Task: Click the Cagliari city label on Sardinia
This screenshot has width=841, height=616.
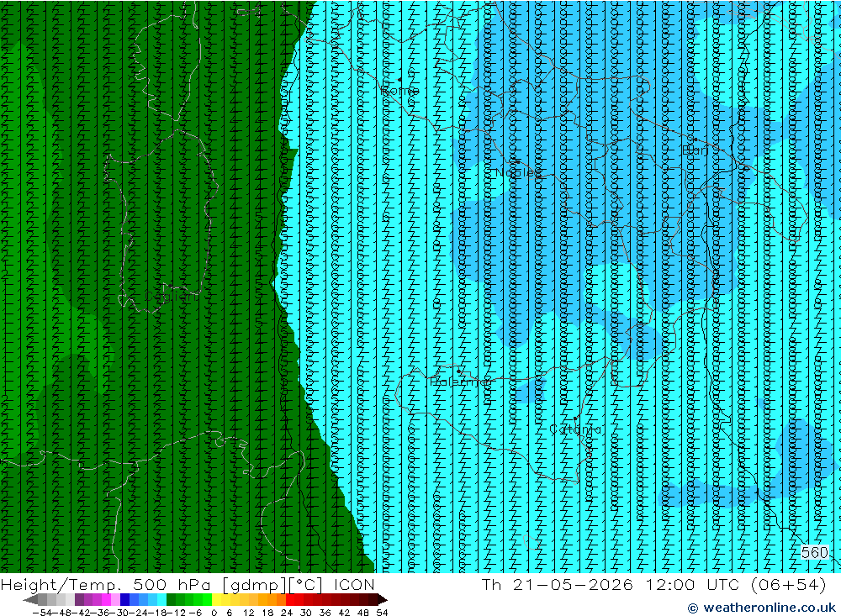Action: [171, 297]
